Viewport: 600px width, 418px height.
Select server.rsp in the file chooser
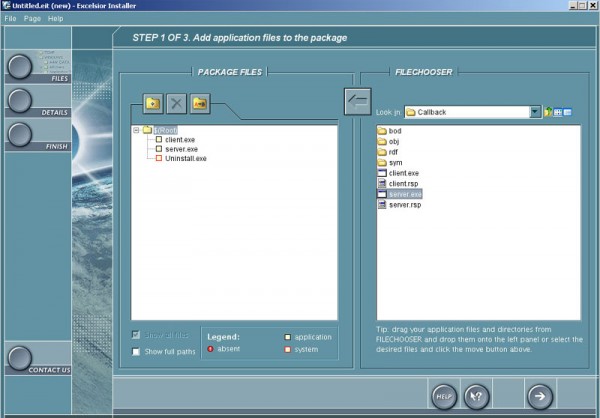(399, 205)
